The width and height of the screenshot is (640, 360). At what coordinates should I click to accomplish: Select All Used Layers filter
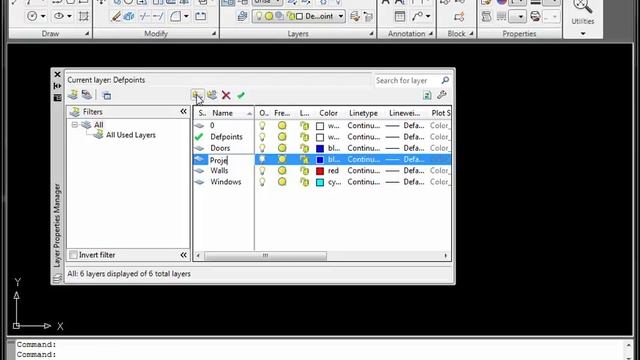pyautogui.click(x=131, y=135)
